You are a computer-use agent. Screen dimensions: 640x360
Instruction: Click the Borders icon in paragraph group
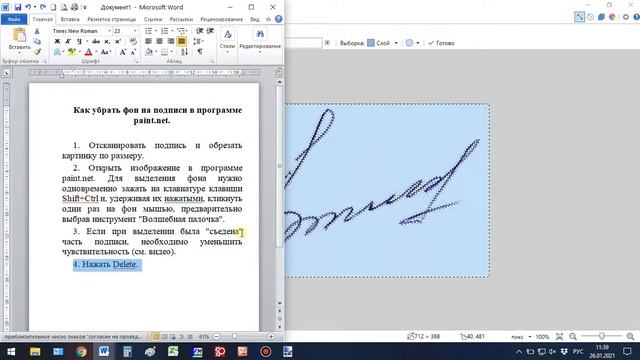pos(165,52)
